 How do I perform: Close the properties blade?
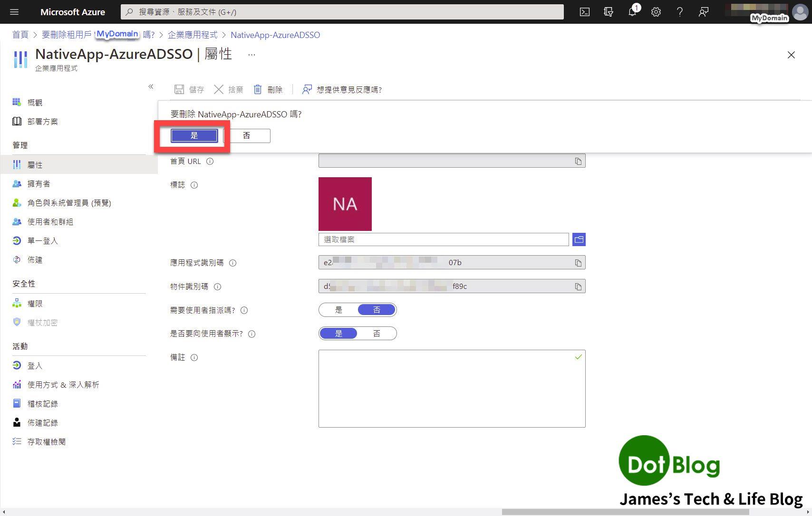click(791, 55)
